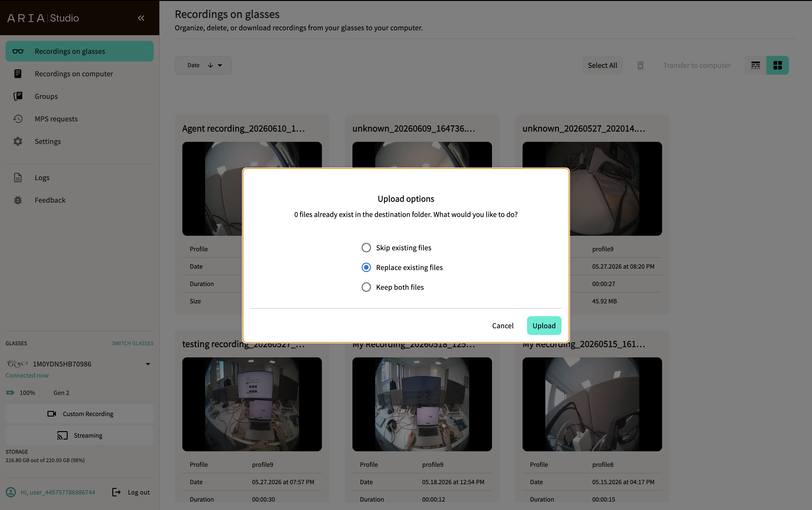
Task: Click the Feedback bug icon
Action: [18, 200]
